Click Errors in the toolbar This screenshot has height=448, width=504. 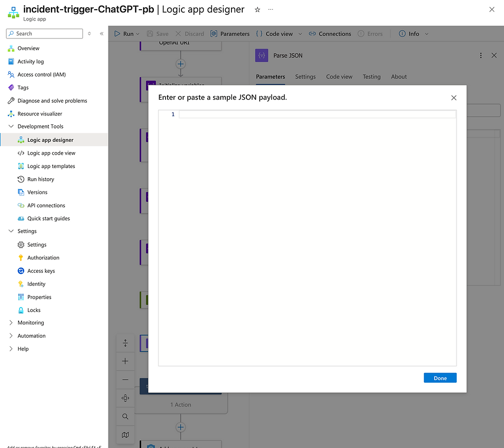pyautogui.click(x=370, y=34)
